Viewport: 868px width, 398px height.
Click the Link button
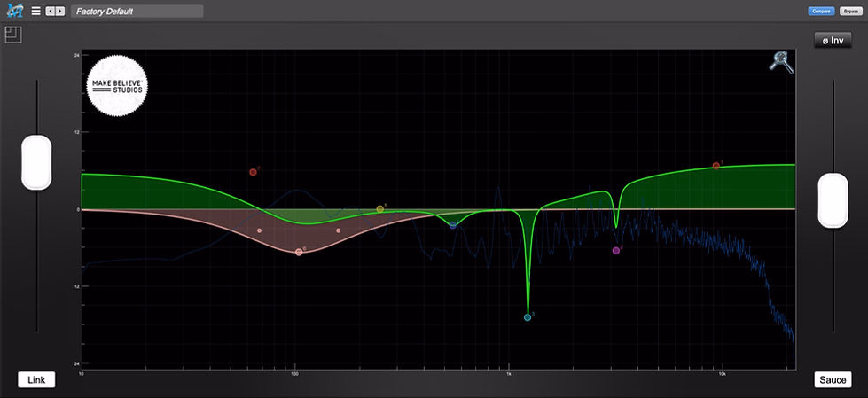[36, 379]
